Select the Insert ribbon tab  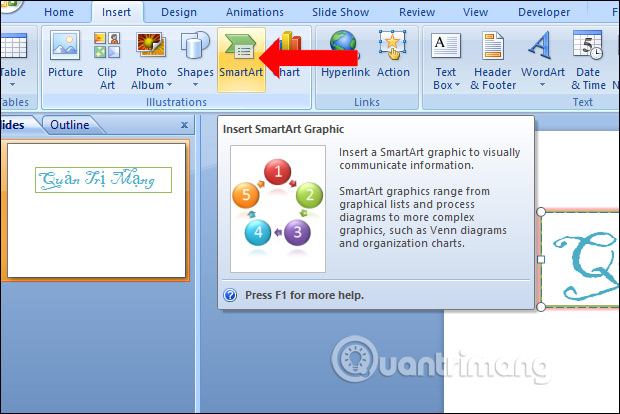point(116,12)
